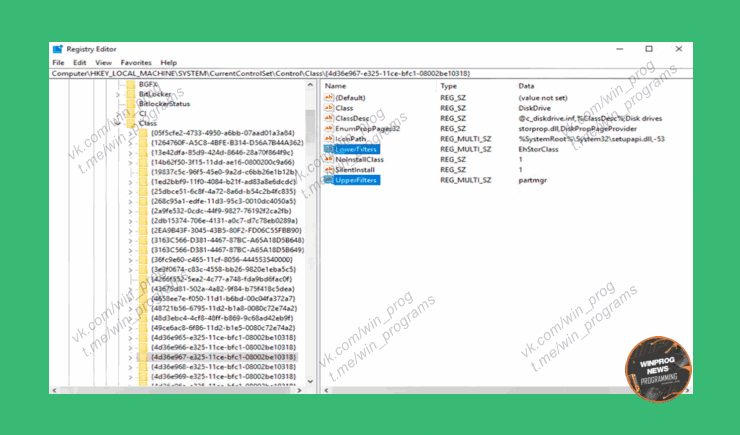The height and width of the screenshot is (435, 740).
Task: Open the Favorites menu
Action: 136,62
